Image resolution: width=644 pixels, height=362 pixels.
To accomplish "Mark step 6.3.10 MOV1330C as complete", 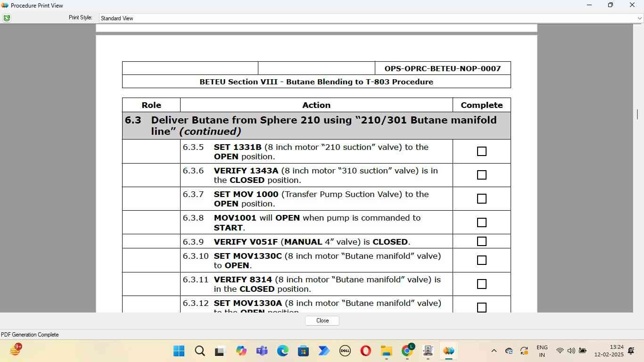I will [481, 260].
